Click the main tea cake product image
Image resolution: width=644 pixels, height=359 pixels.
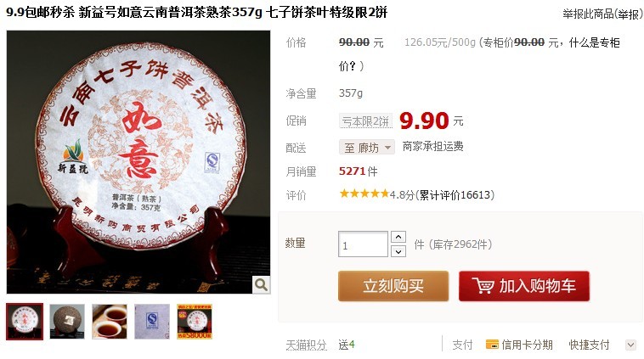(138, 162)
